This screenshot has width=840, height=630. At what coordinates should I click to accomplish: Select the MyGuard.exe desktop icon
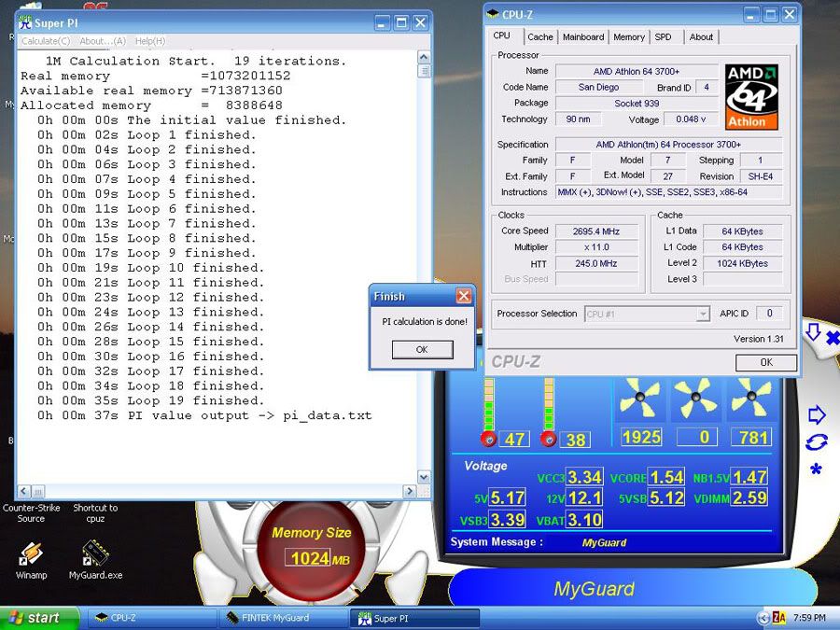(x=95, y=560)
